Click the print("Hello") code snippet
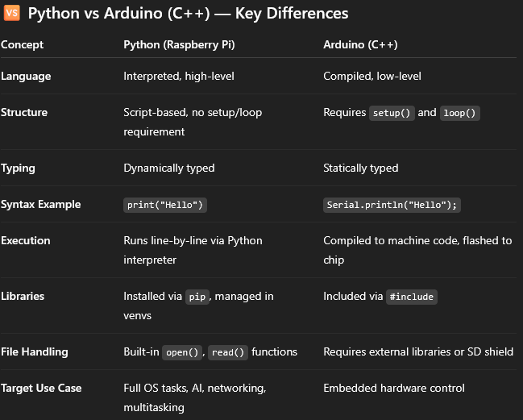The width and height of the screenshot is (523, 420). [x=165, y=205]
